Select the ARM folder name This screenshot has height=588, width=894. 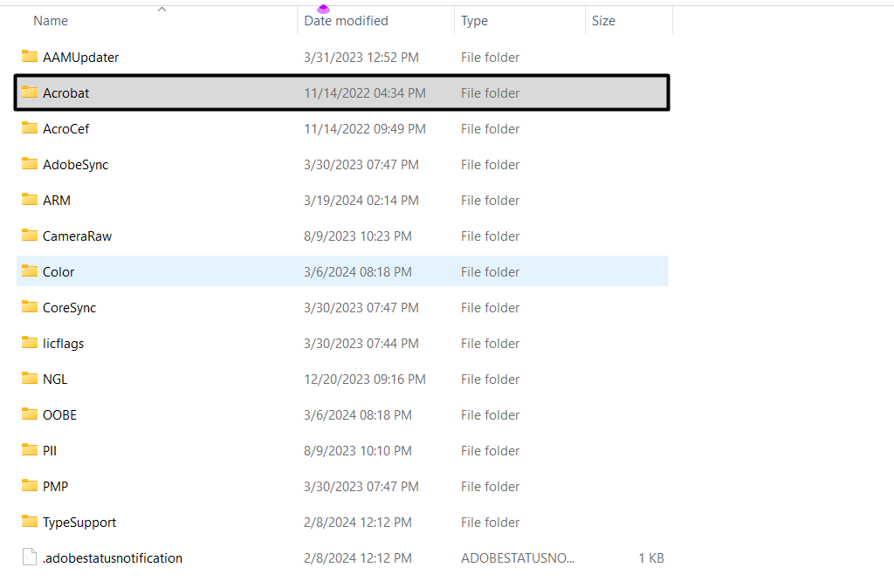pyautogui.click(x=57, y=200)
